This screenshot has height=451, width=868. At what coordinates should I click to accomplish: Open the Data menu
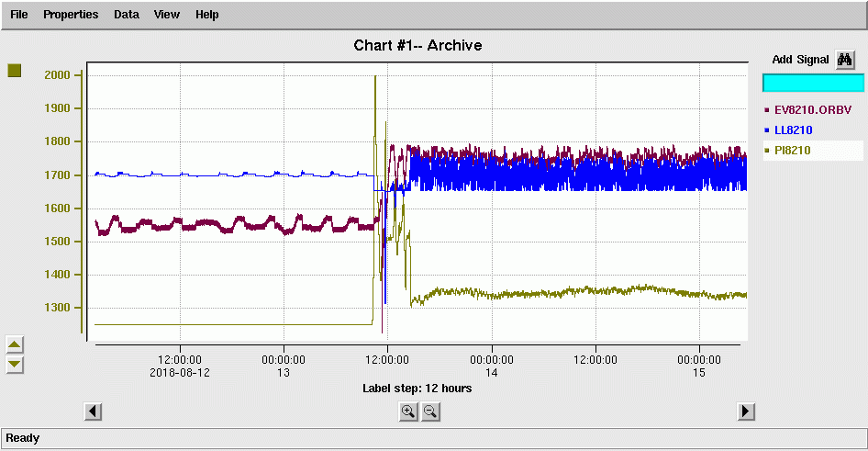[x=127, y=15]
